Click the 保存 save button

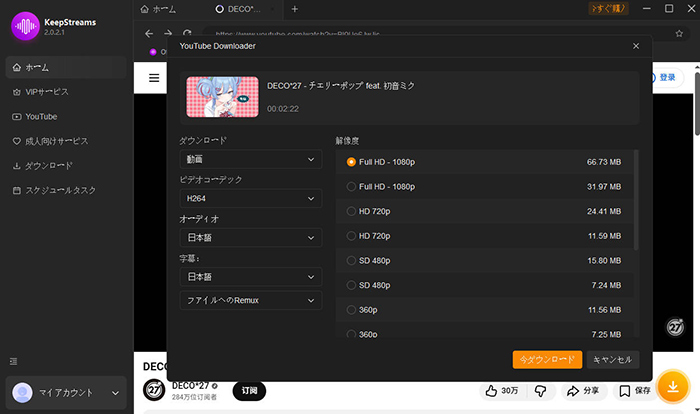pyautogui.click(x=635, y=391)
